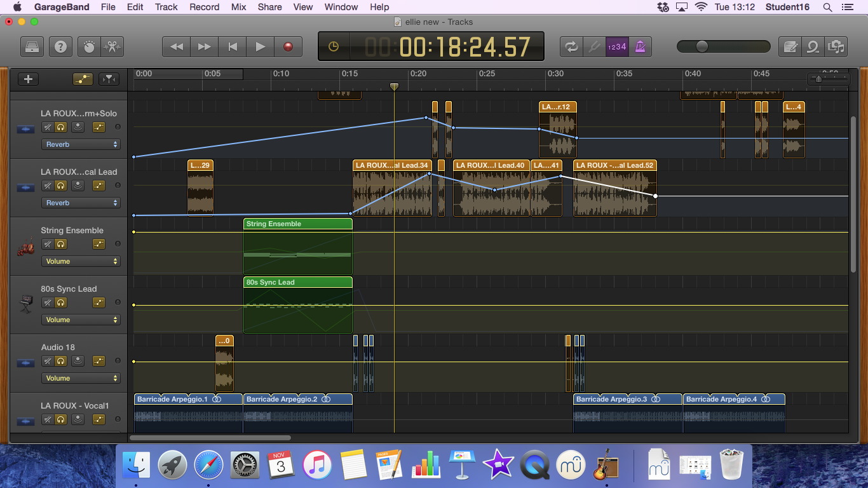Open the Edit menu
This screenshot has width=868, height=488.
(x=135, y=7)
